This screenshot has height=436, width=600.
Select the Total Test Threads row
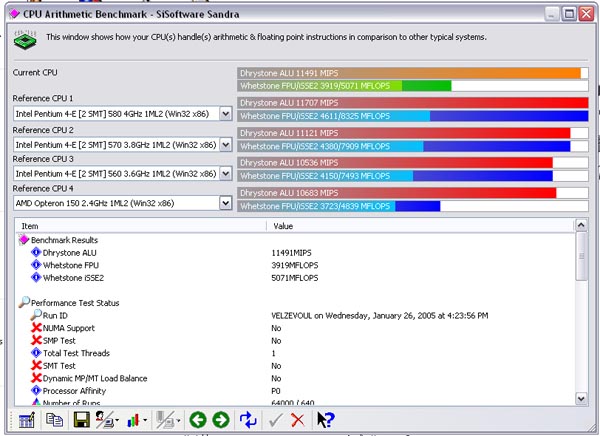point(295,353)
